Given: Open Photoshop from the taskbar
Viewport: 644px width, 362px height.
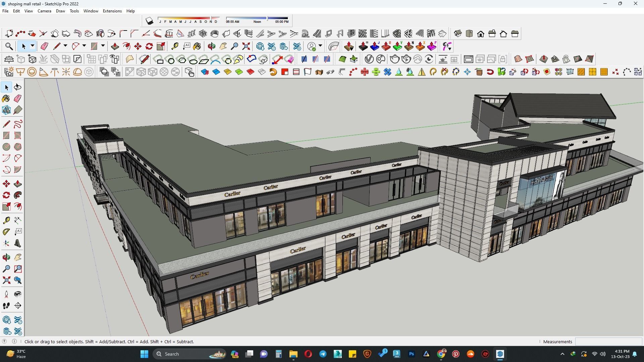Looking at the screenshot, I should click(x=412, y=354).
